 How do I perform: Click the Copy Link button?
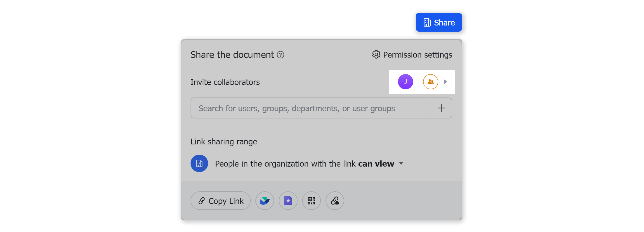tap(220, 201)
